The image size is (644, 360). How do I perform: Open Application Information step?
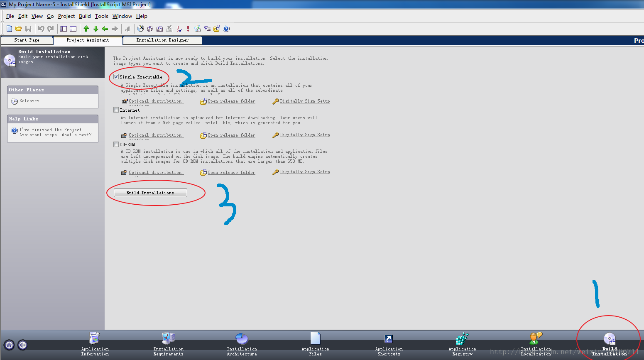(x=95, y=344)
